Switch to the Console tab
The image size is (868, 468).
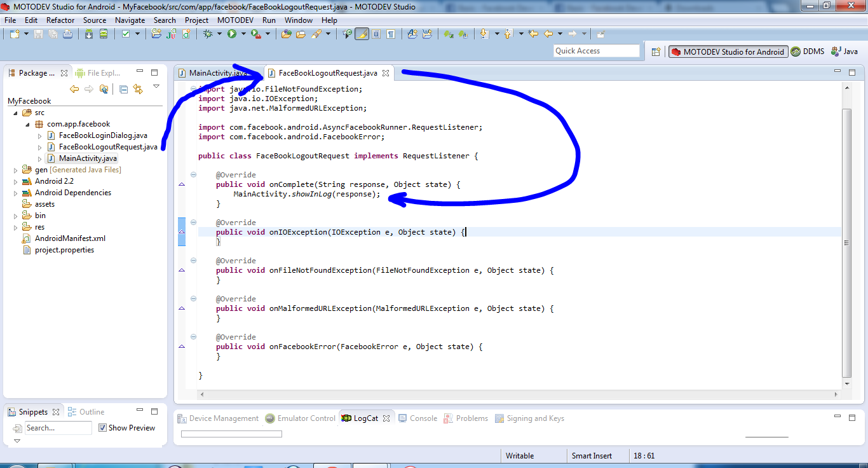[x=417, y=418]
